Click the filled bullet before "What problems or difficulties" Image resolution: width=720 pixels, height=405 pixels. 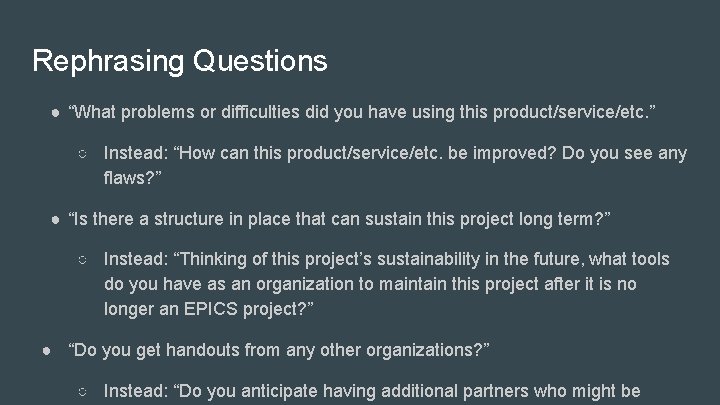click(x=56, y=111)
